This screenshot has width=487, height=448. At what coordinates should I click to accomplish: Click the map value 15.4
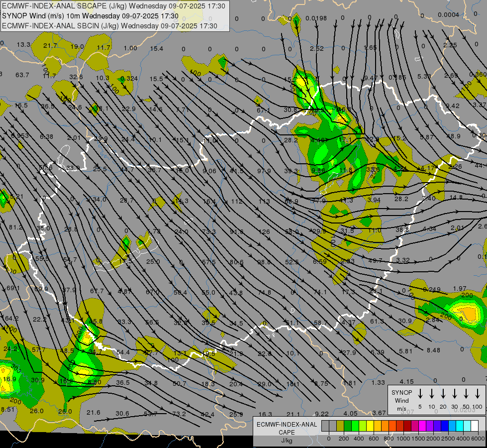click(157, 48)
